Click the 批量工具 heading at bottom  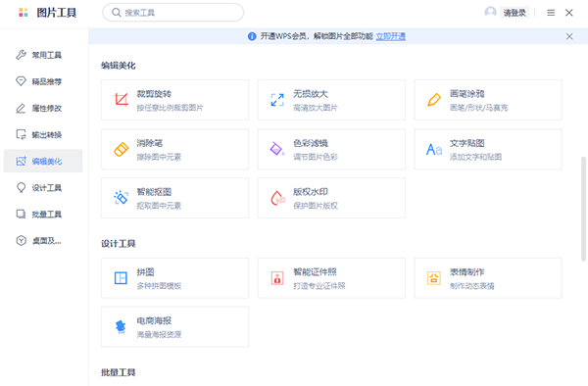tap(119, 372)
